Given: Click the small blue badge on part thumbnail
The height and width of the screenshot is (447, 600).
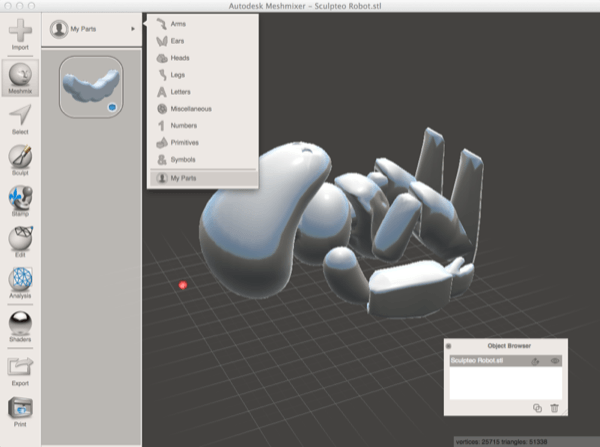Looking at the screenshot, I should pos(112,108).
